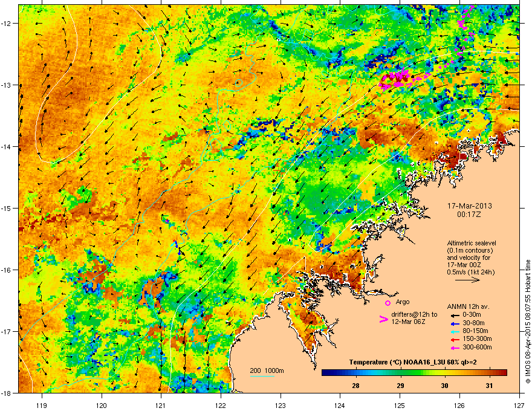Click the '(0.1m contours)' legend text
This screenshot has width=532, height=411.
(x=470, y=250)
